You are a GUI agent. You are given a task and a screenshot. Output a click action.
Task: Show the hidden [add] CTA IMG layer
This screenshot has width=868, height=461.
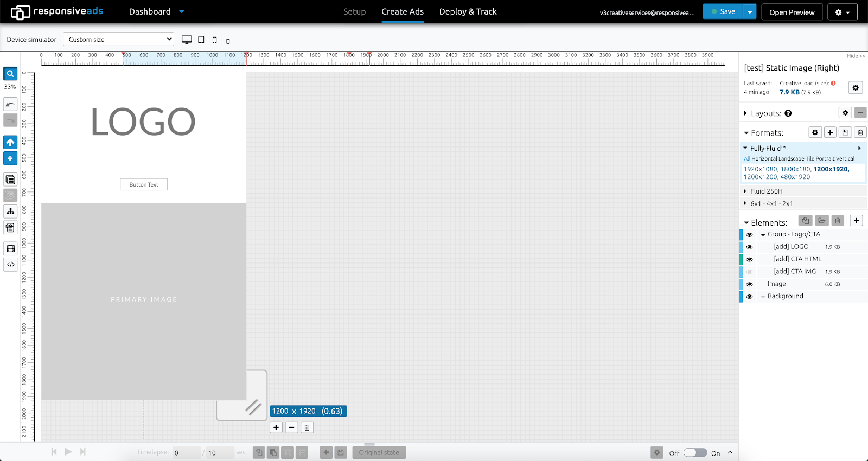749,272
